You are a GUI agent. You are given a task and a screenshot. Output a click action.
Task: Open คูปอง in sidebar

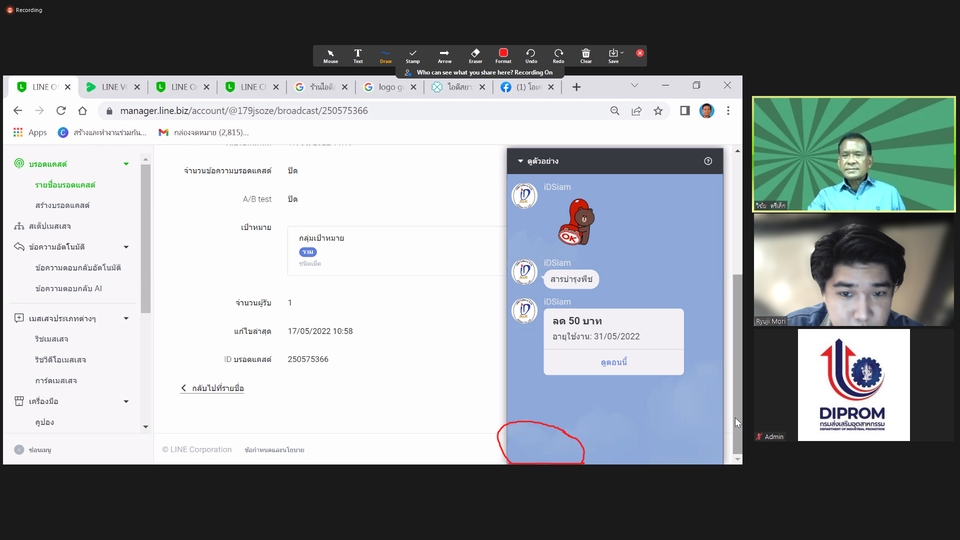click(x=44, y=422)
